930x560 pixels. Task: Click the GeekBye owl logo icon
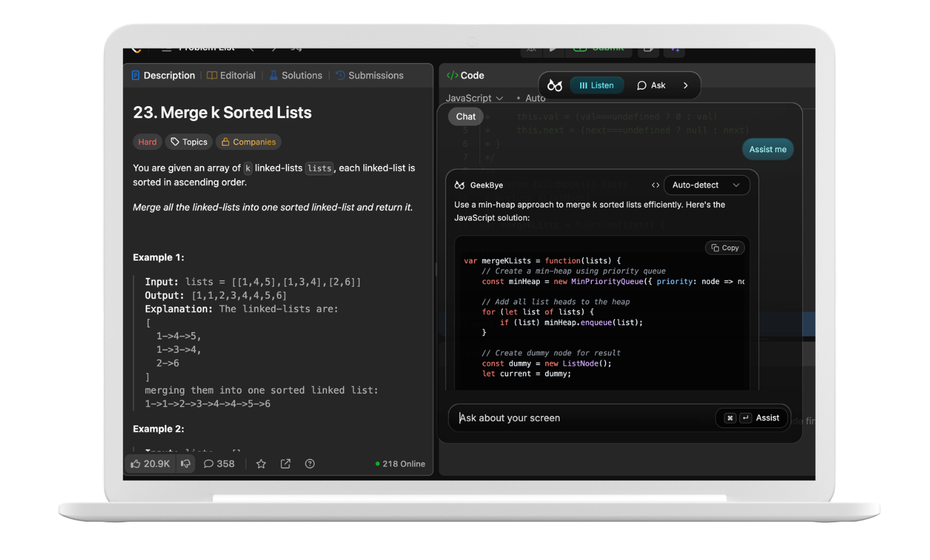click(x=460, y=185)
